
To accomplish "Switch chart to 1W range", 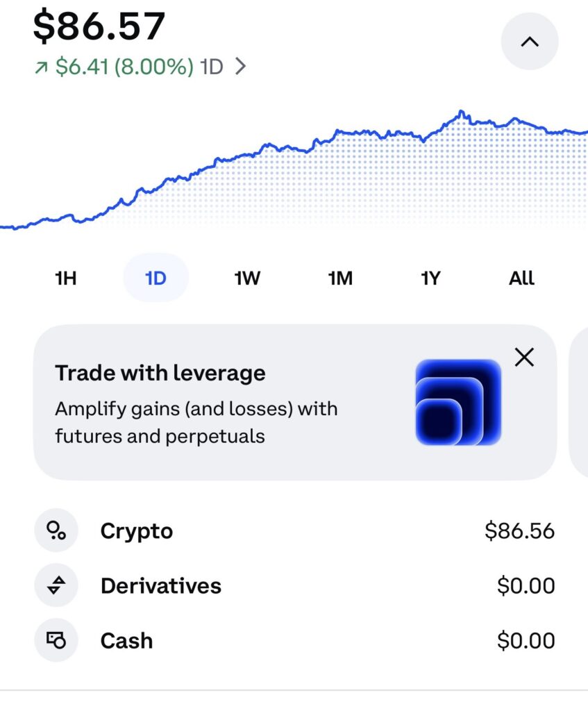I will pos(247,278).
